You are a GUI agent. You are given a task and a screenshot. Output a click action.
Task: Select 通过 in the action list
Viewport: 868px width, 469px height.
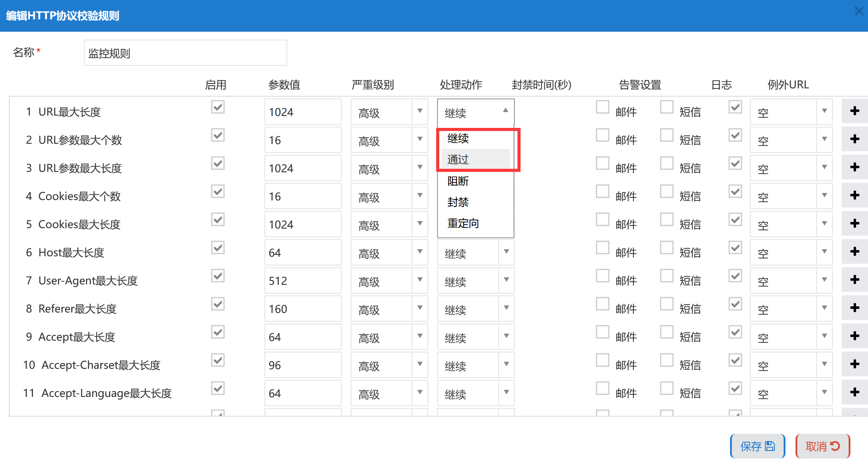point(458,160)
